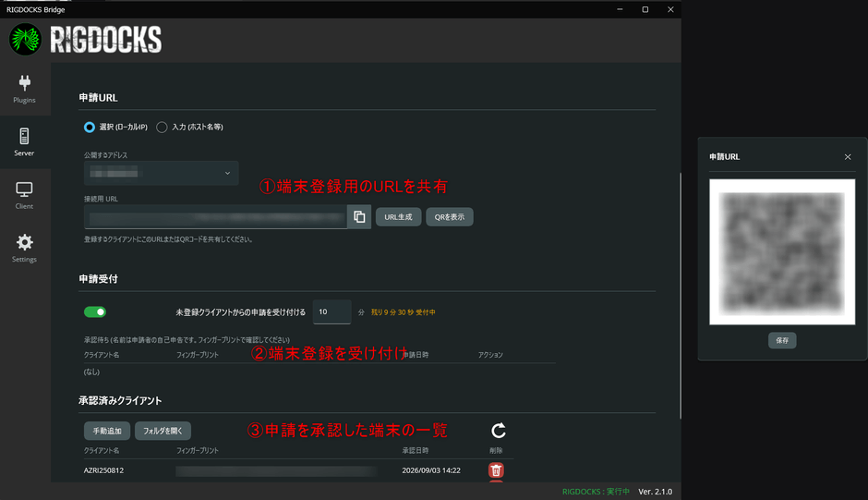Click the blurred fingerprint of AZRI250812

click(x=277, y=470)
